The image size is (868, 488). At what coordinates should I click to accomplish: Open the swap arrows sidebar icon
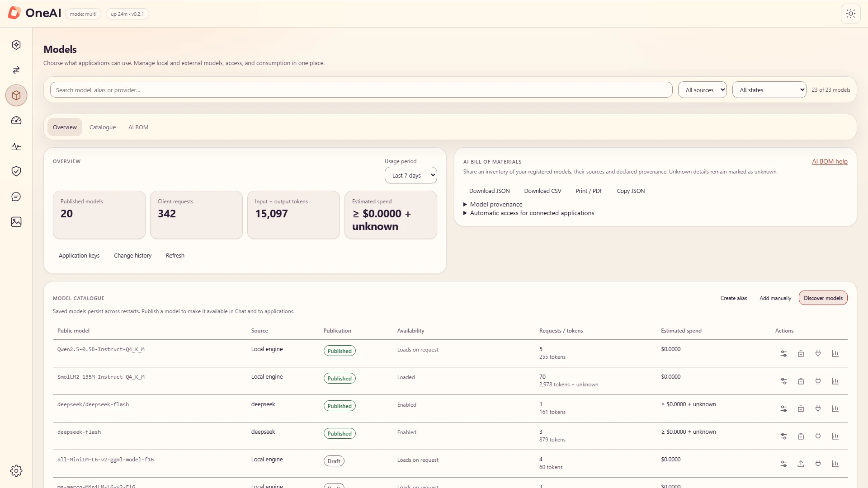[x=16, y=70]
